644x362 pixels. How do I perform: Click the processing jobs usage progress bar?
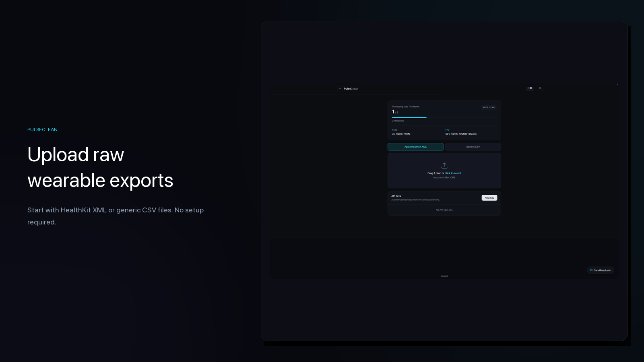coord(444,117)
